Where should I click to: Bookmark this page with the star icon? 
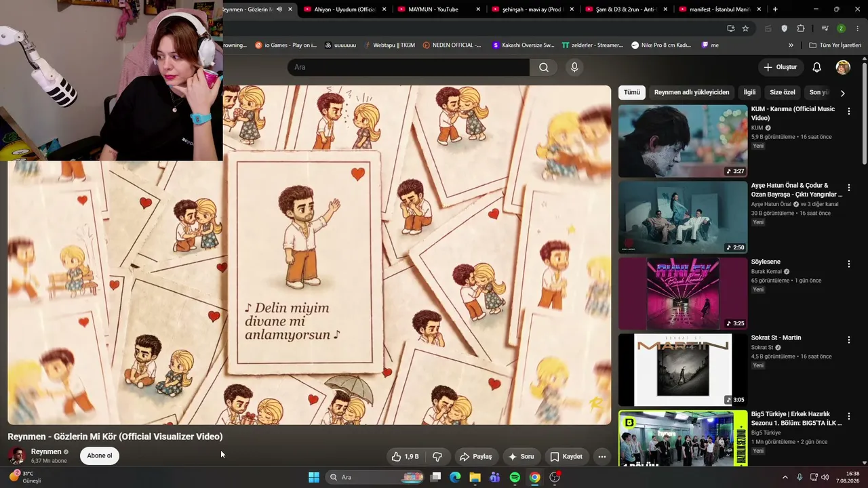click(745, 28)
